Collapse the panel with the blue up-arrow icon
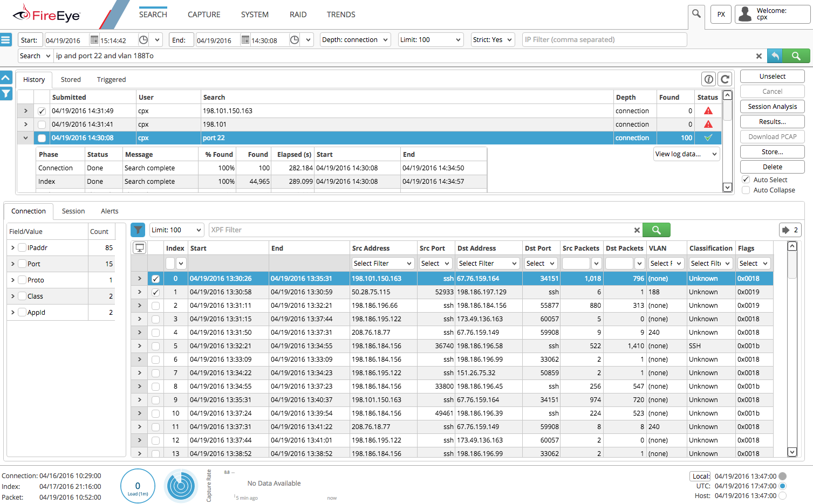813x504 pixels. (6, 78)
